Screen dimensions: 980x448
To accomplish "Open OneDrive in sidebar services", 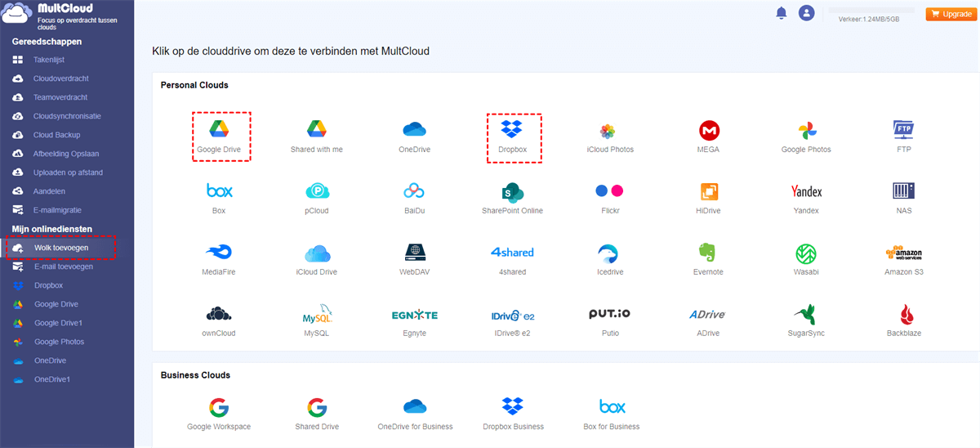I will coord(50,361).
